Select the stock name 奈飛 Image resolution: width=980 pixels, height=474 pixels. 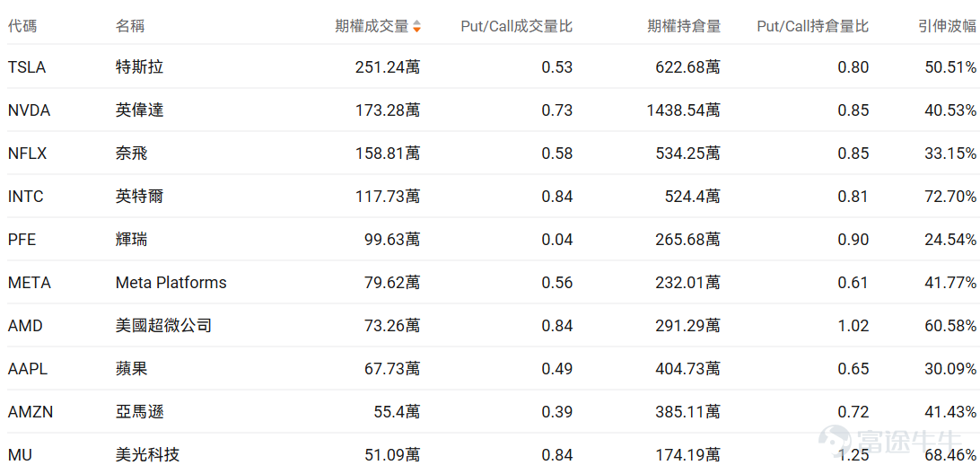click(131, 154)
